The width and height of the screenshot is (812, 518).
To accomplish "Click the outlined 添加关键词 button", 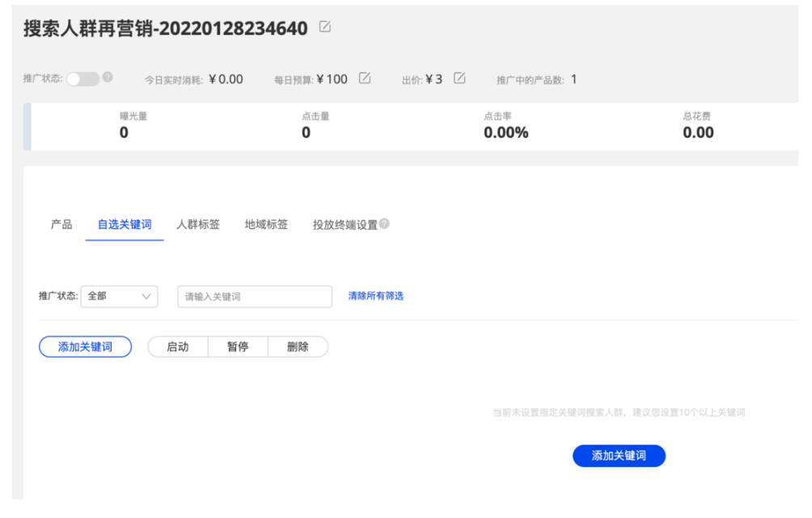I will (x=86, y=346).
